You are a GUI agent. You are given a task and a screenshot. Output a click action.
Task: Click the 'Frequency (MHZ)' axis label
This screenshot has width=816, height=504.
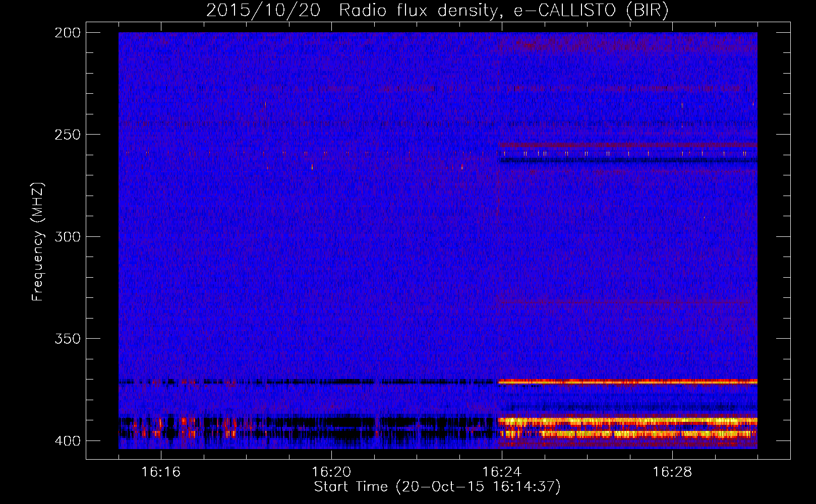(38, 241)
